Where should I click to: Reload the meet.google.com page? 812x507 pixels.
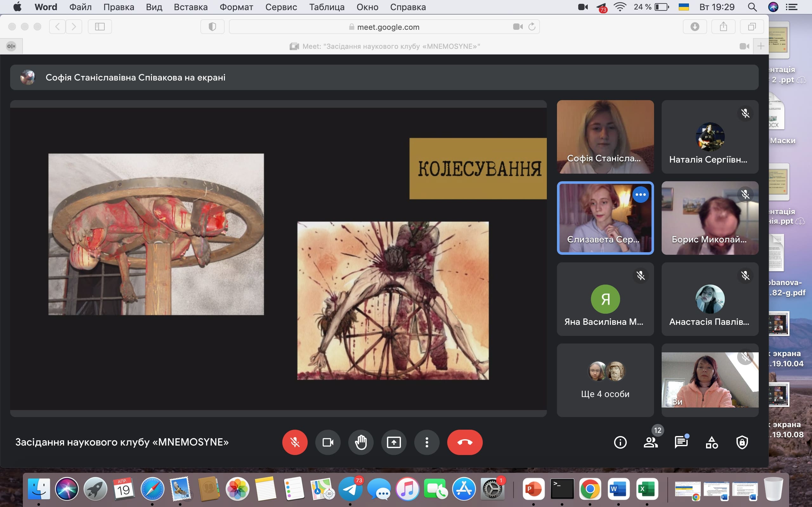tap(532, 27)
